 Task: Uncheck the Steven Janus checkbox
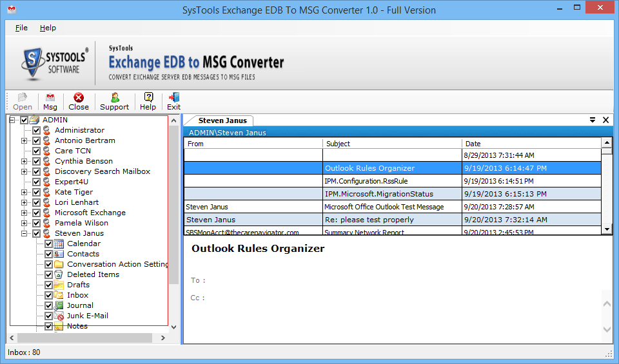coord(36,233)
